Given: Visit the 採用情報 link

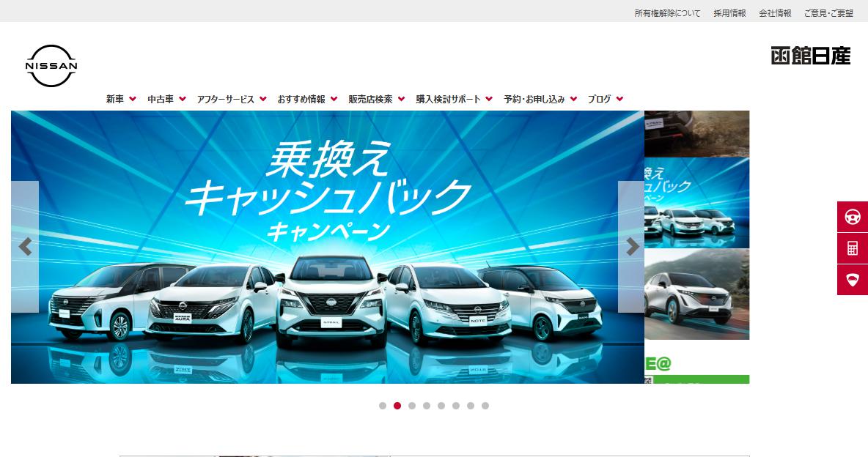Looking at the screenshot, I should pos(729,12).
